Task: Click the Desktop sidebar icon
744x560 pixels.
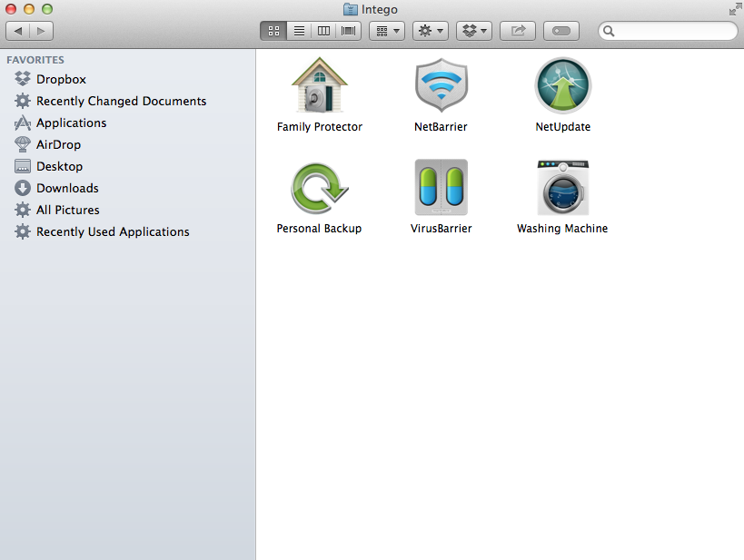Action: pos(23,166)
